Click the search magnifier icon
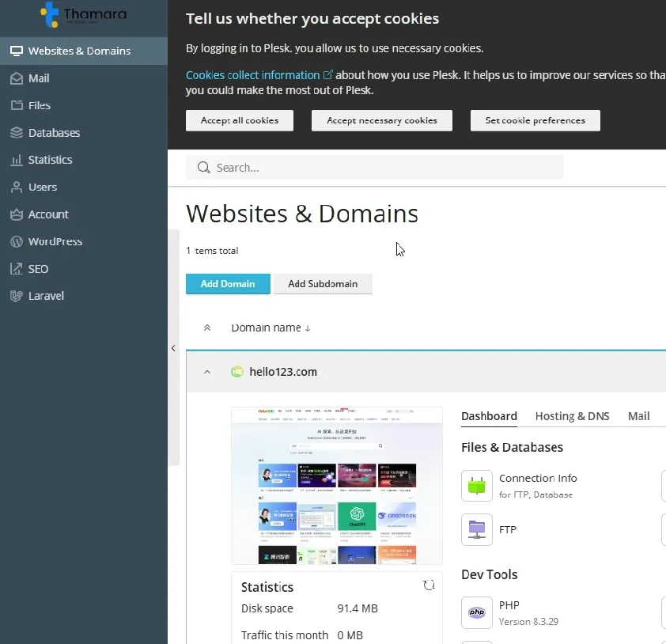The width and height of the screenshot is (666, 644). coord(204,168)
